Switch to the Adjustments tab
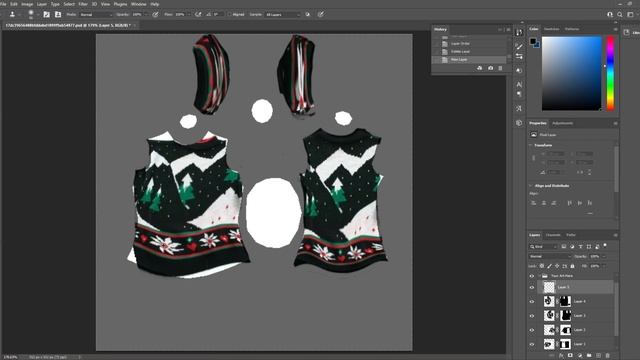Image resolution: width=640 pixels, height=360 pixels. [x=562, y=123]
